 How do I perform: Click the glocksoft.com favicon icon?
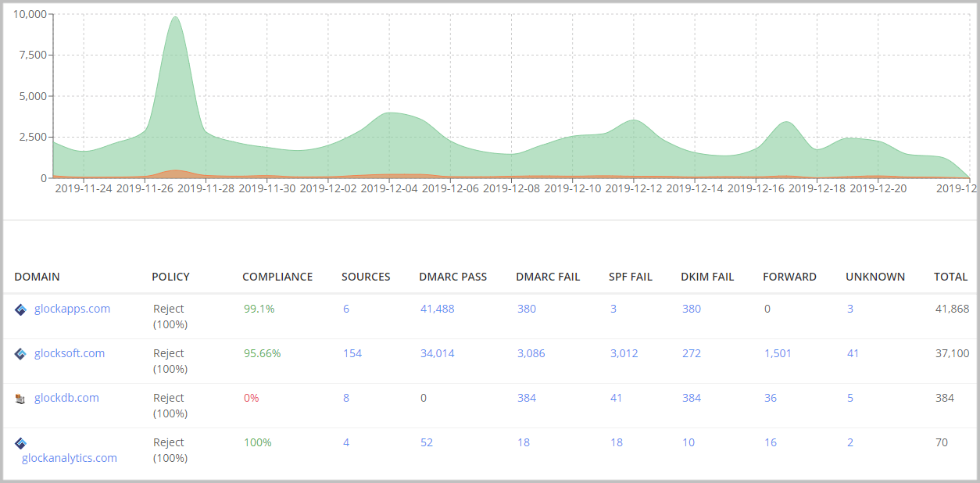coord(21,354)
